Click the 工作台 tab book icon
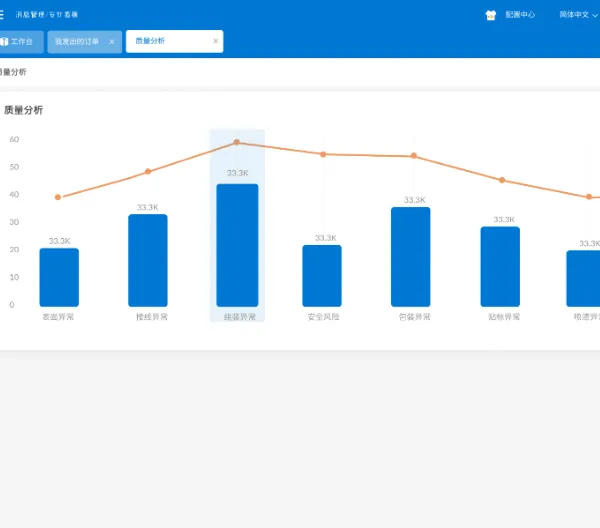600x528 pixels. click(4, 42)
